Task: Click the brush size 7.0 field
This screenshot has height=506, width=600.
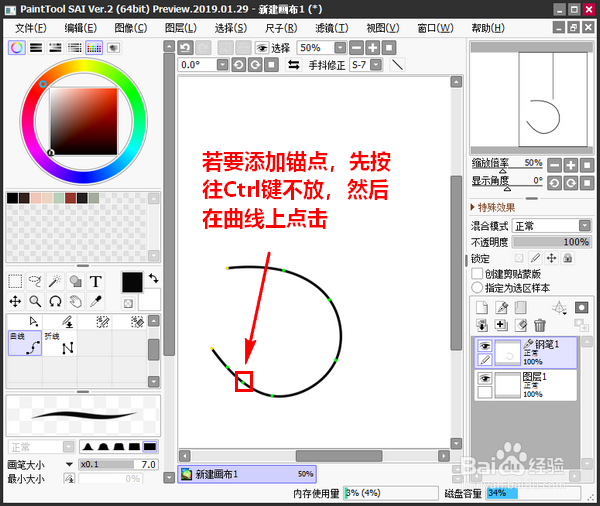Action: point(119,464)
